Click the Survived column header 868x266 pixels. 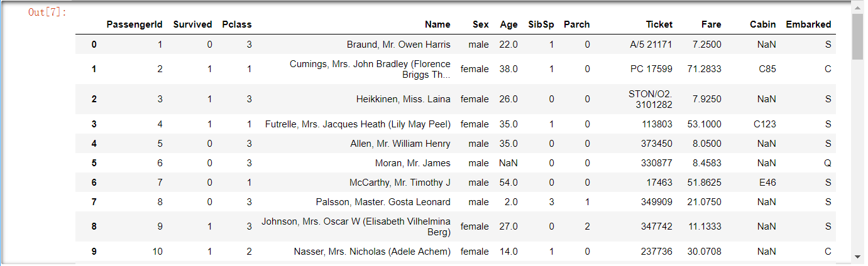point(193,24)
